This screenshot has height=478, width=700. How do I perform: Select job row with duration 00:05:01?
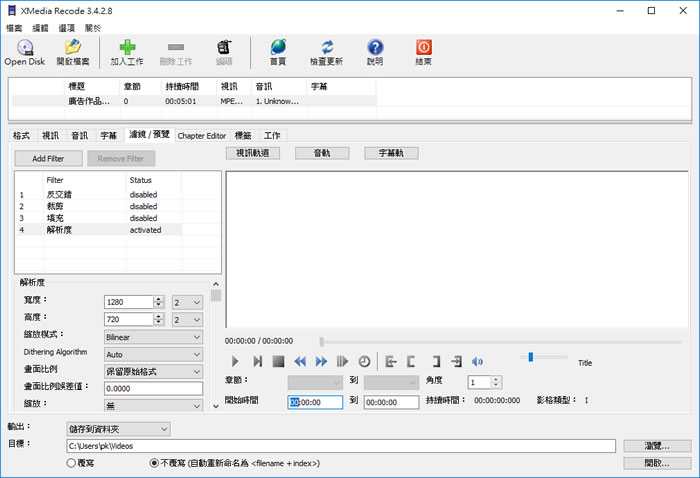click(193, 101)
